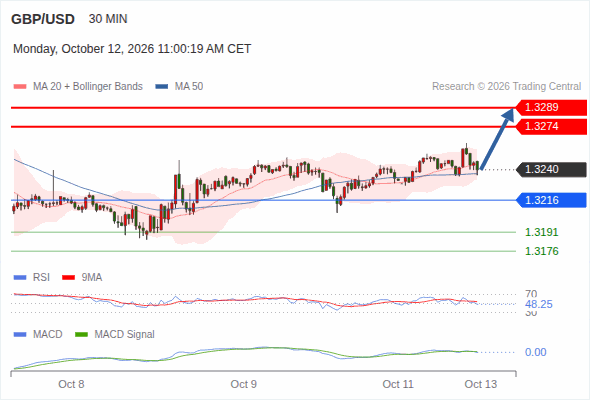Click the RSI legend swatch
This screenshot has height=400, width=590.
click(20, 278)
